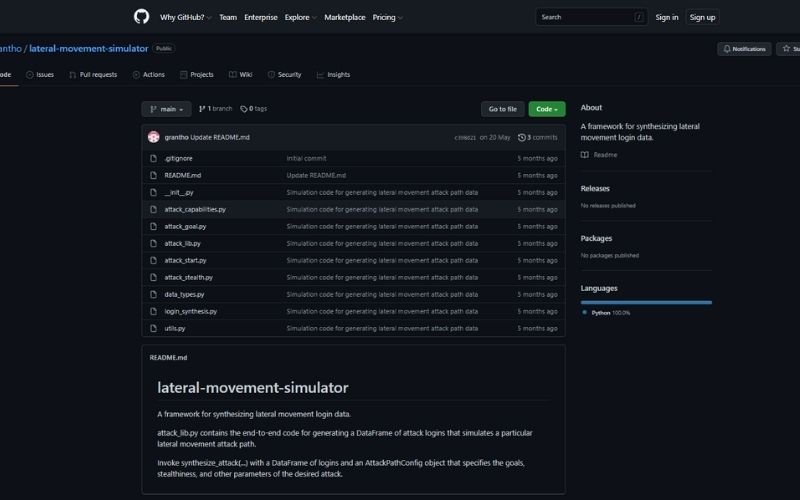This screenshot has height=500, width=800.
Task: View the 0 tags link
Action: pyautogui.click(x=254, y=109)
